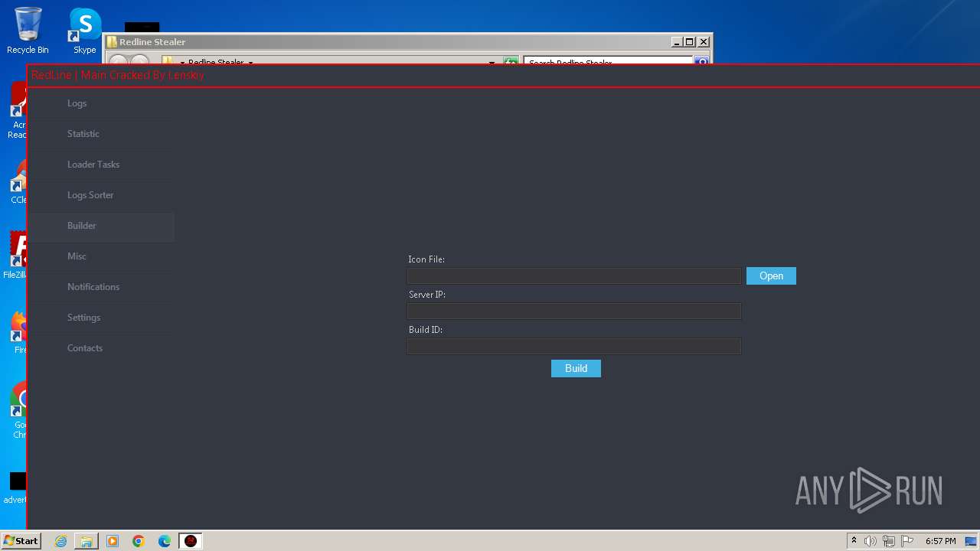The width and height of the screenshot is (980, 551).
Task: Switch to the Statistic section
Action: pyautogui.click(x=83, y=134)
